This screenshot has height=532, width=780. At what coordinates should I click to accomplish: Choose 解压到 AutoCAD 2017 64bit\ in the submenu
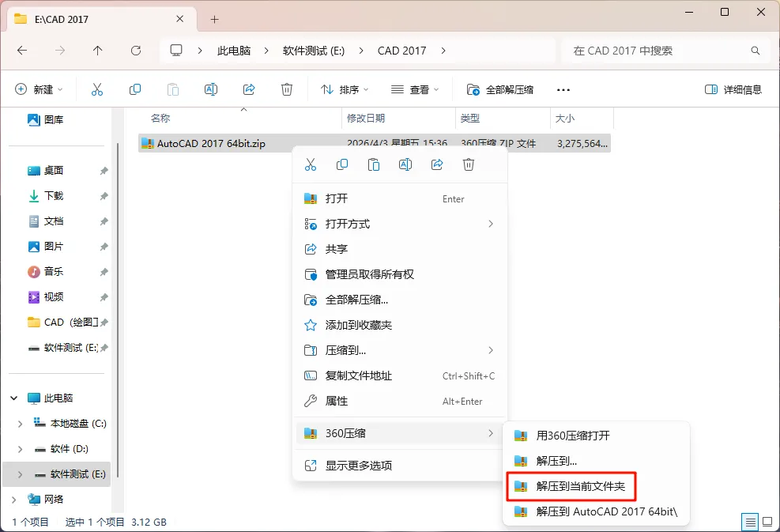pyautogui.click(x=596, y=511)
